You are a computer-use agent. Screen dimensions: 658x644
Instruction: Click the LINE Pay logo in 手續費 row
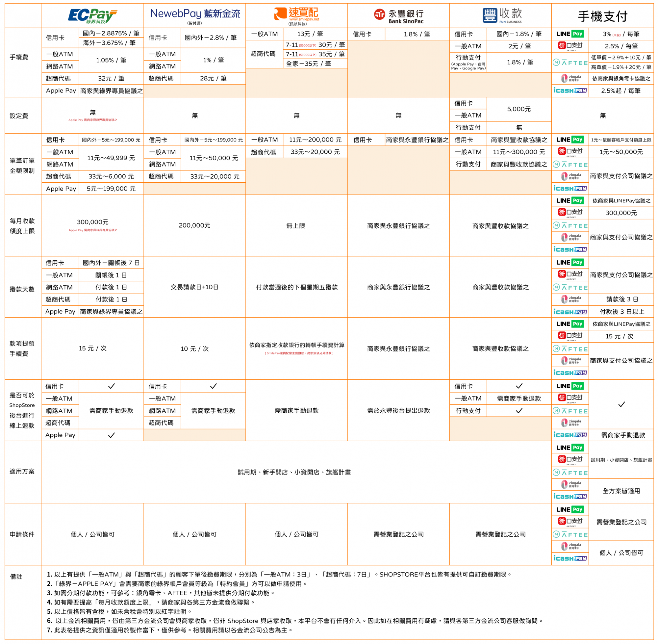click(570, 34)
